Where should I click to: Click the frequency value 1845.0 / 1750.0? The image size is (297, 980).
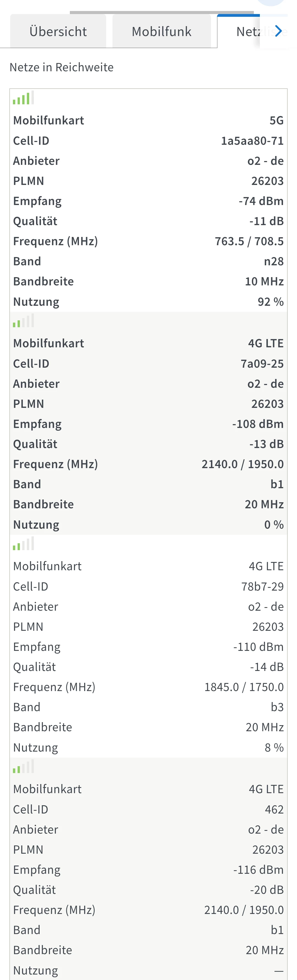[244, 687]
